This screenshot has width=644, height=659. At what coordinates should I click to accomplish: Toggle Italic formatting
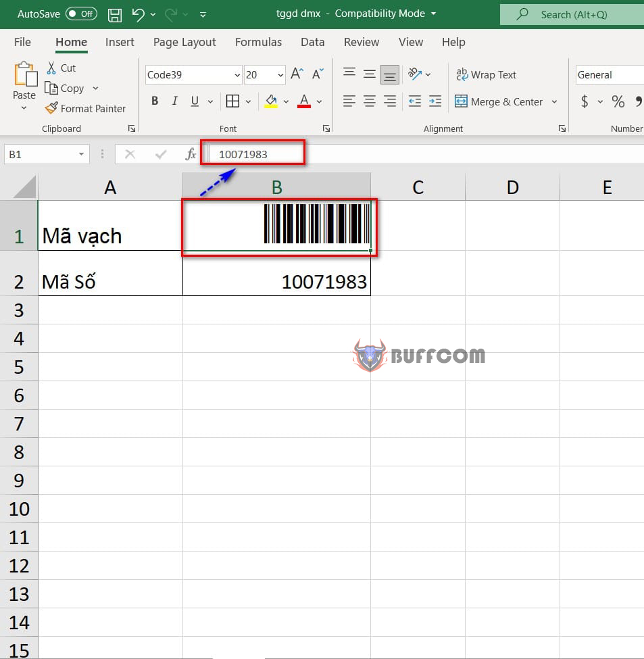pos(175,101)
